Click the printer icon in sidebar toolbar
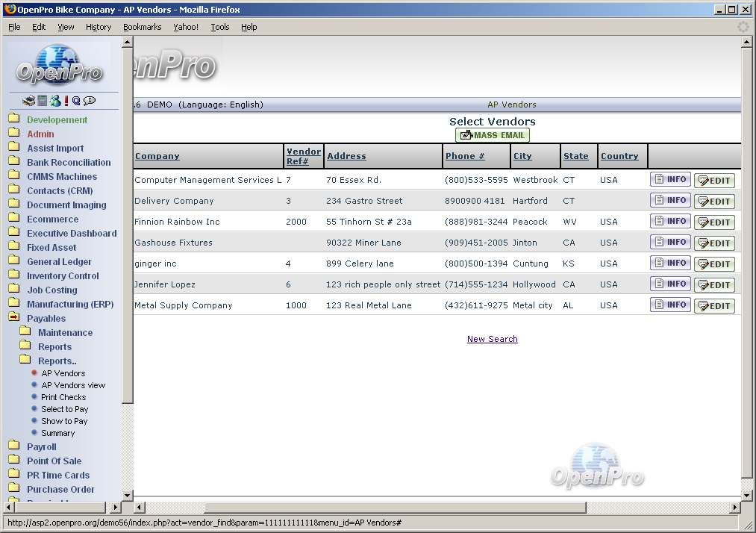Viewport: 756px width, 533px height. tap(28, 101)
